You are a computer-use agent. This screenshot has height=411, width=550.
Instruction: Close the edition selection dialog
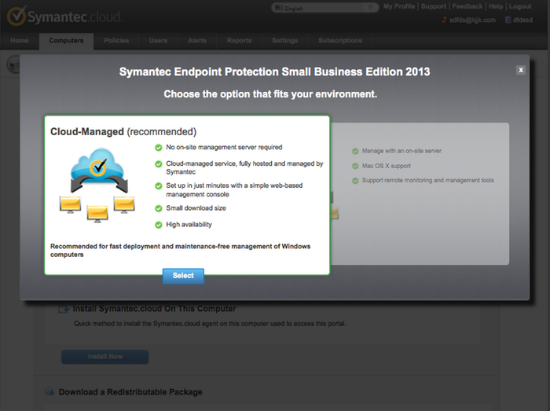pos(521,70)
